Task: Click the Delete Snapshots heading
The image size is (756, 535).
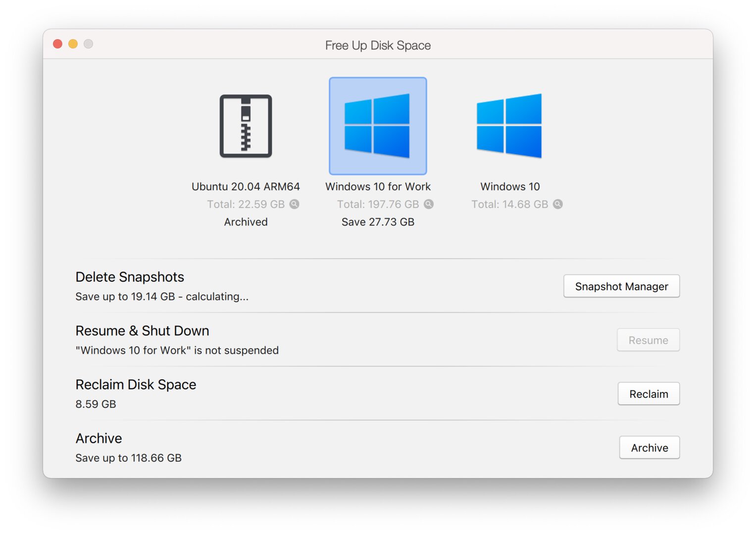Action: (130, 277)
